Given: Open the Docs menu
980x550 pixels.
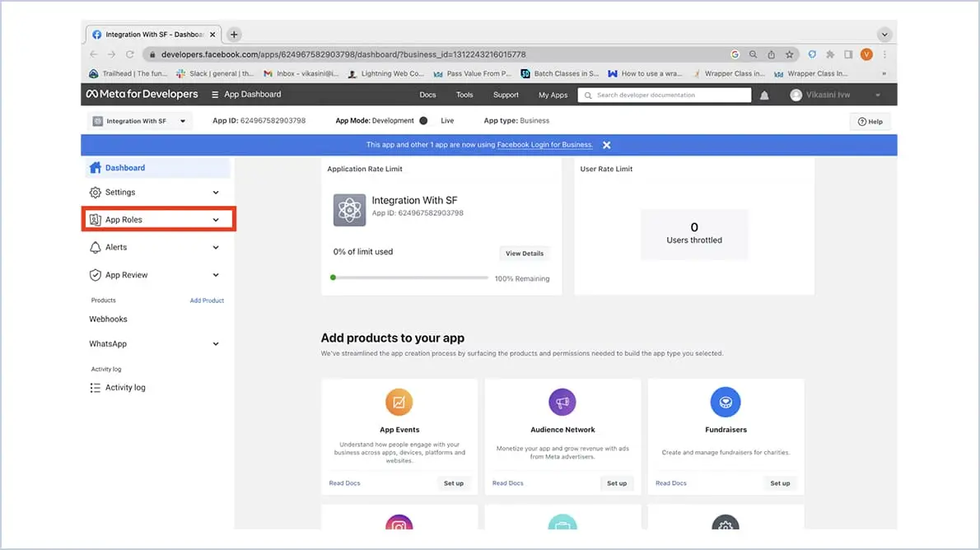Looking at the screenshot, I should [x=427, y=95].
